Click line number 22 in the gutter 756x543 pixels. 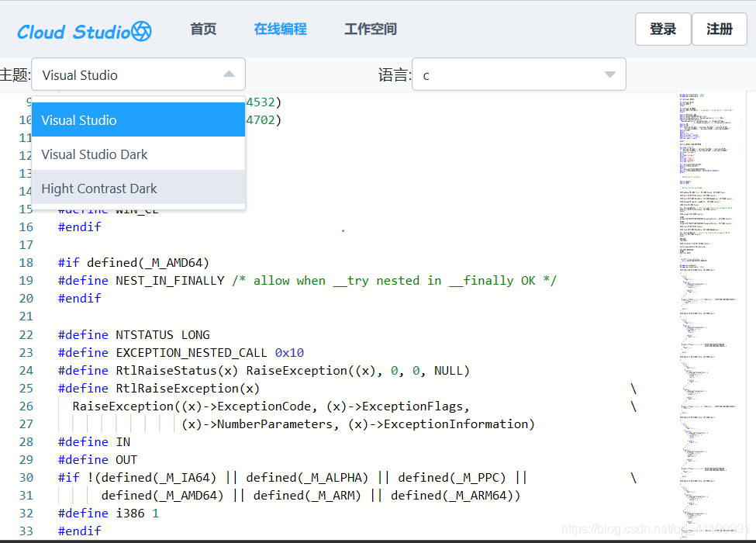(26, 334)
